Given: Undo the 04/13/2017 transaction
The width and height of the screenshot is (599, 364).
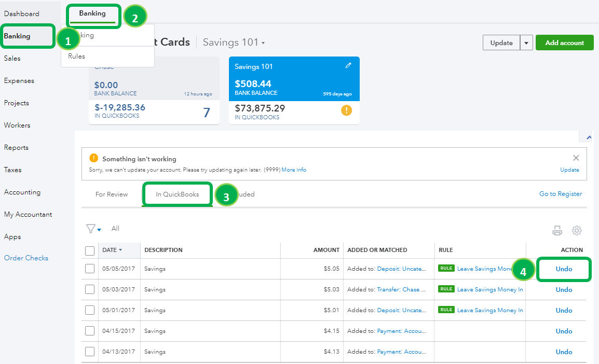Looking at the screenshot, I should (564, 352).
